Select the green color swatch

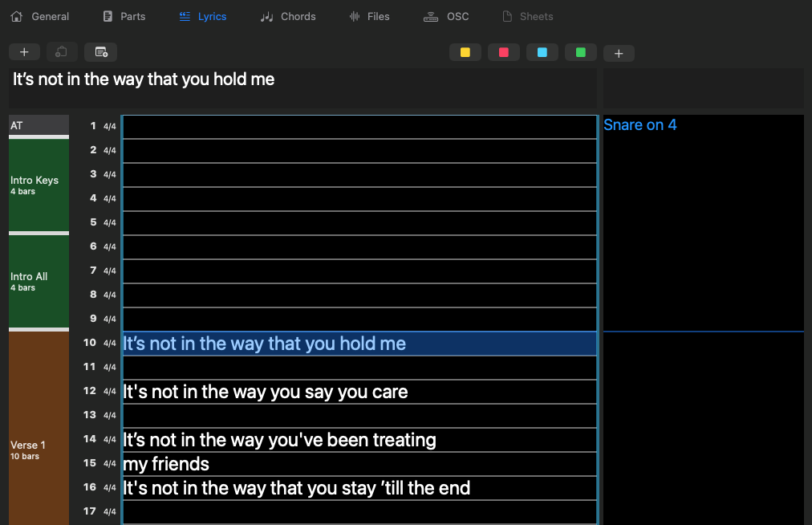click(x=580, y=51)
